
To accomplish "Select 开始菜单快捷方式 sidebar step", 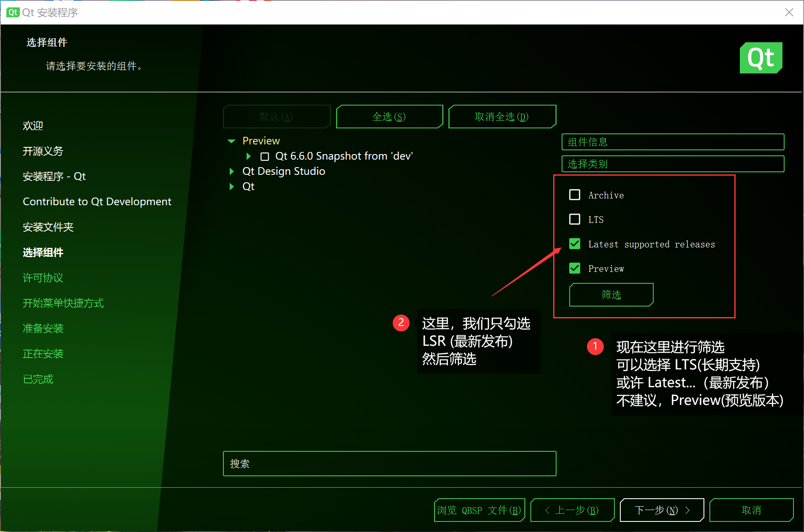I will (x=63, y=303).
